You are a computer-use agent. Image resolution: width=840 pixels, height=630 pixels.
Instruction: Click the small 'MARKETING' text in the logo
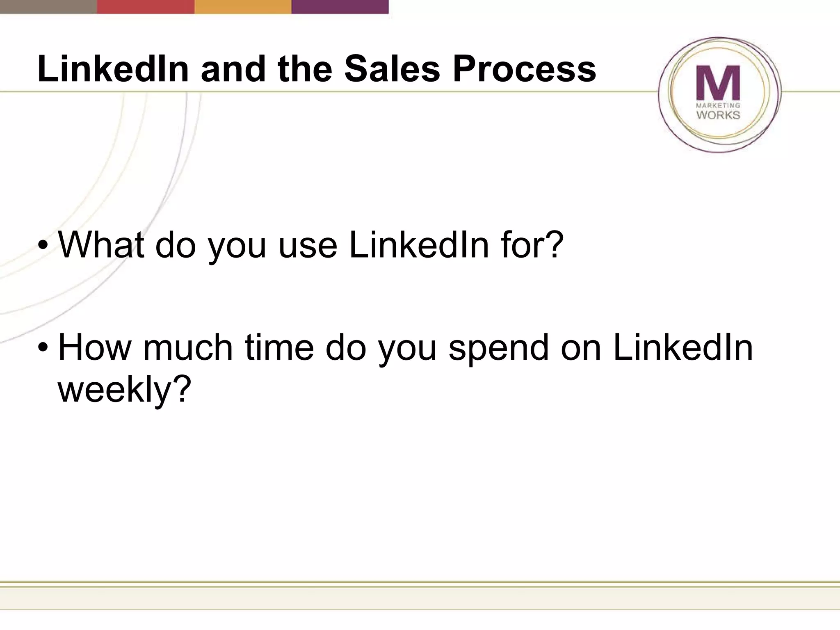click(718, 105)
